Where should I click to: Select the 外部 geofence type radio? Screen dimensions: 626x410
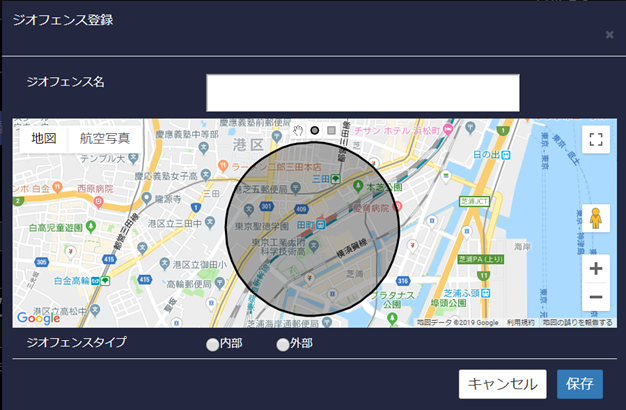pos(283,345)
